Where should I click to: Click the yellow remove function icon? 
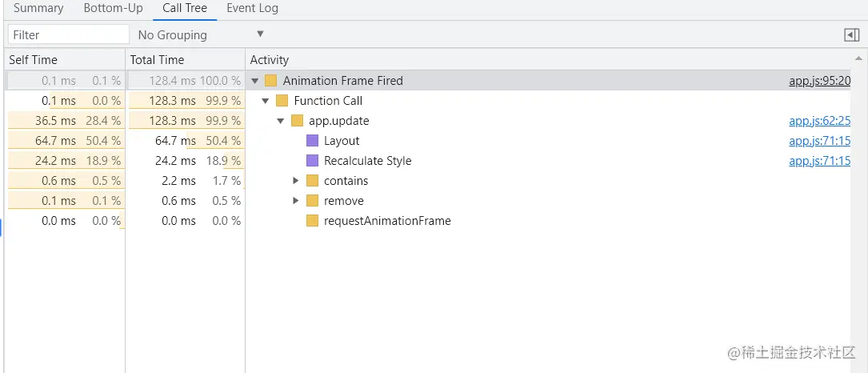[313, 201]
